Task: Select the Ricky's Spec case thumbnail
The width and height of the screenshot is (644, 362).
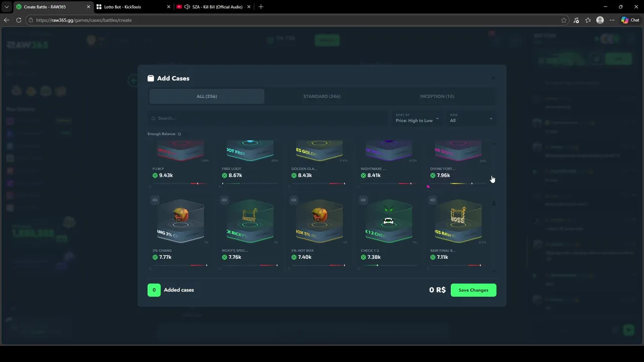Action: [250, 221]
